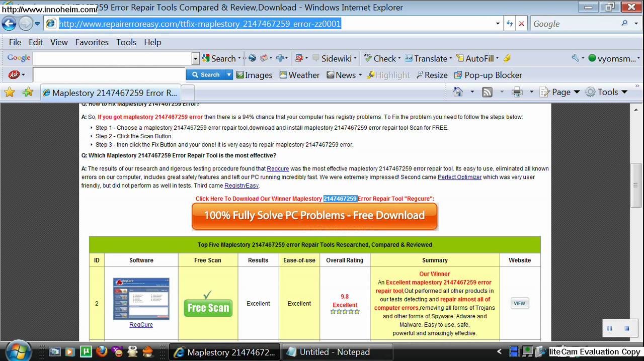644x361 pixels.
Task: Open the View menu
Action: (x=59, y=42)
